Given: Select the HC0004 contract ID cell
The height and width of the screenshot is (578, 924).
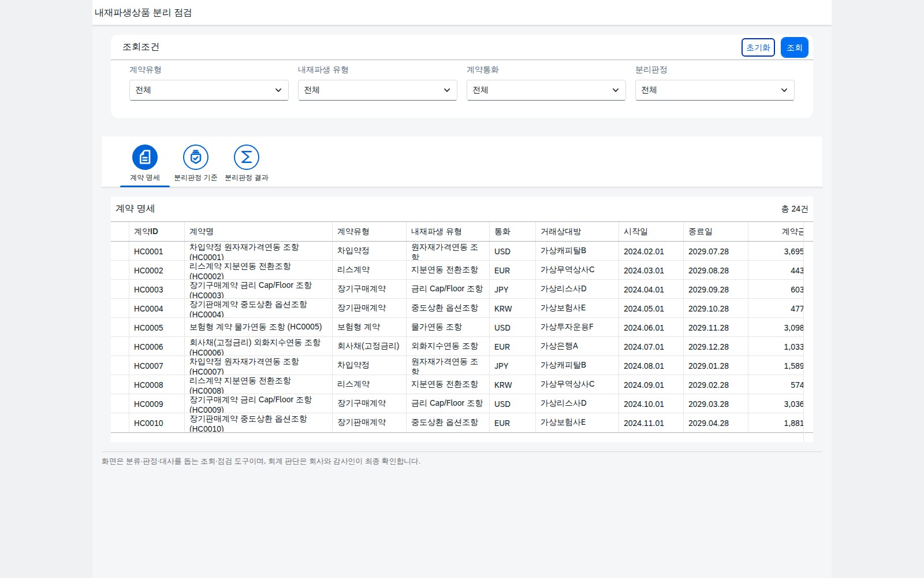Looking at the screenshot, I should point(157,309).
